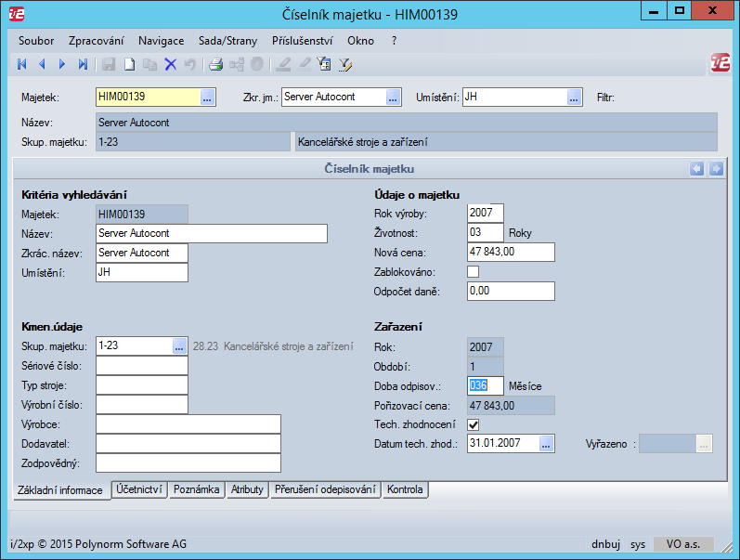Open the Zkr. jm. lookup button
The width and height of the screenshot is (740, 560).
coord(393,98)
